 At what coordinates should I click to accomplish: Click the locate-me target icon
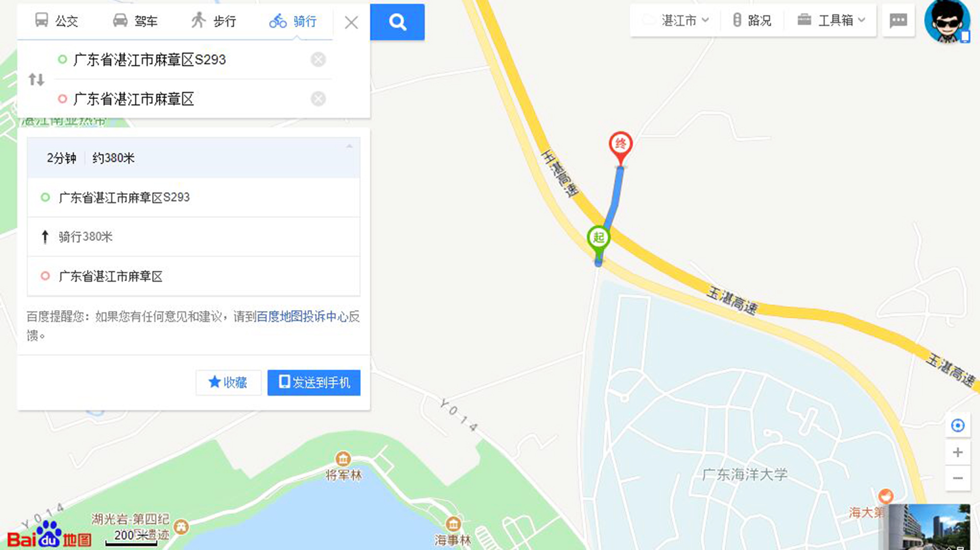click(958, 426)
